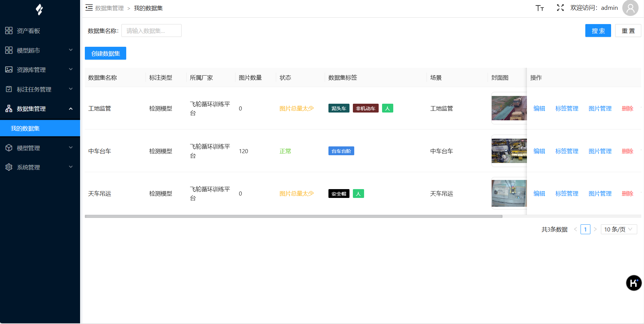Select 我的数据集 submenu item
Viewport: 644px width, 324px height.
tap(25, 128)
